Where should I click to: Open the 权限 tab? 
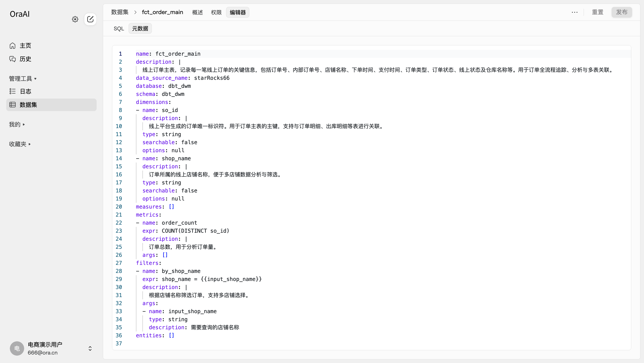216,12
